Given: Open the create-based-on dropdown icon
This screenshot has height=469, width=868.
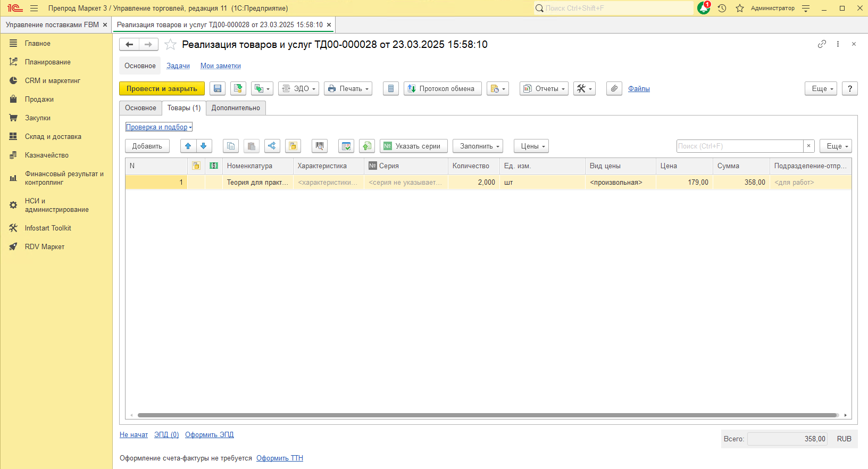Looking at the screenshot, I should point(262,88).
